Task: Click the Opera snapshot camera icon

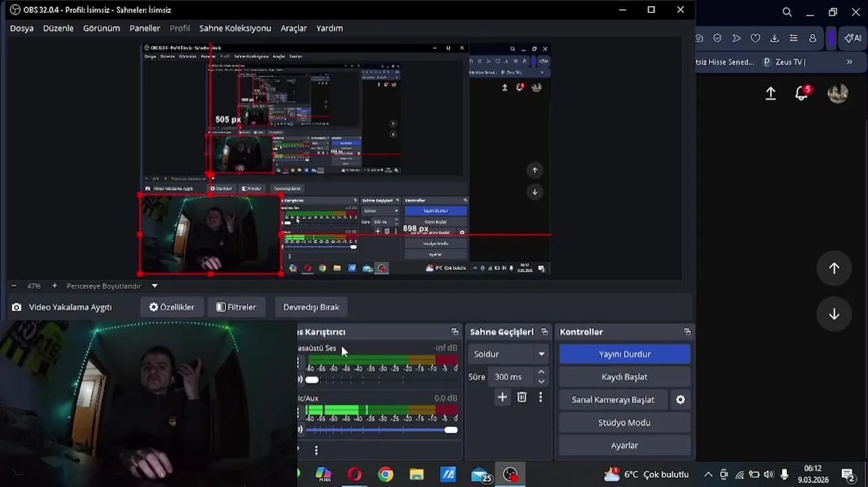Action: point(700,39)
